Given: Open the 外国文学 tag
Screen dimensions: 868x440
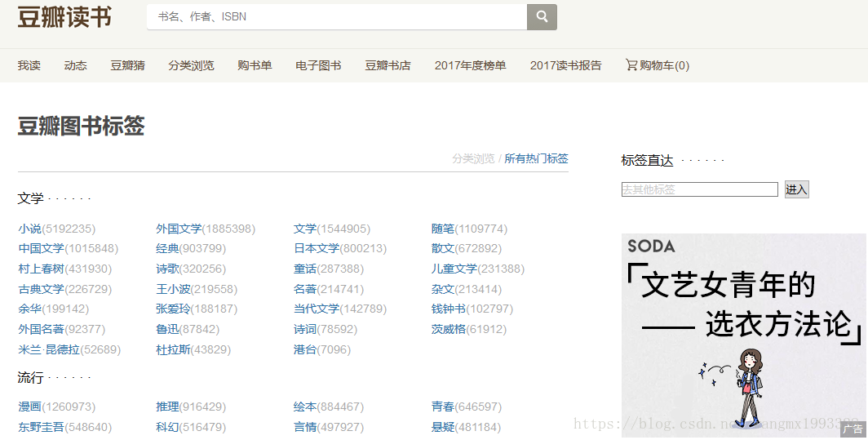Looking at the screenshot, I should [179, 229].
